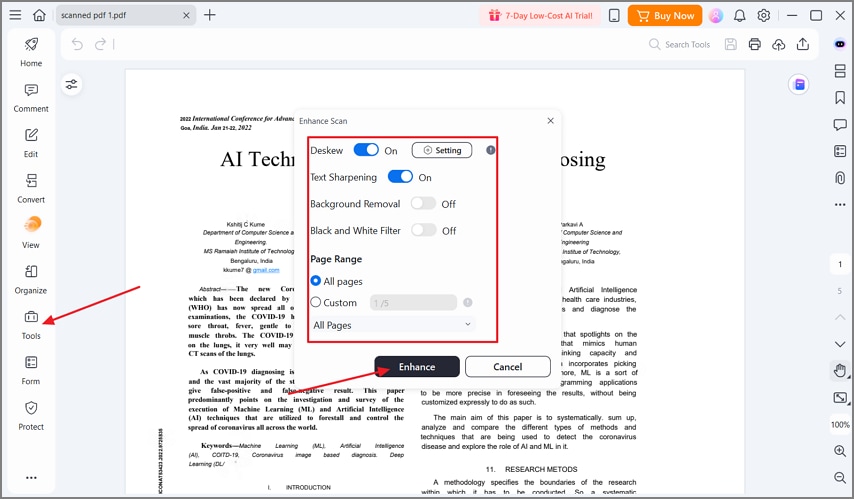
Task: Click the Enhance button
Action: (x=417, y=367)
